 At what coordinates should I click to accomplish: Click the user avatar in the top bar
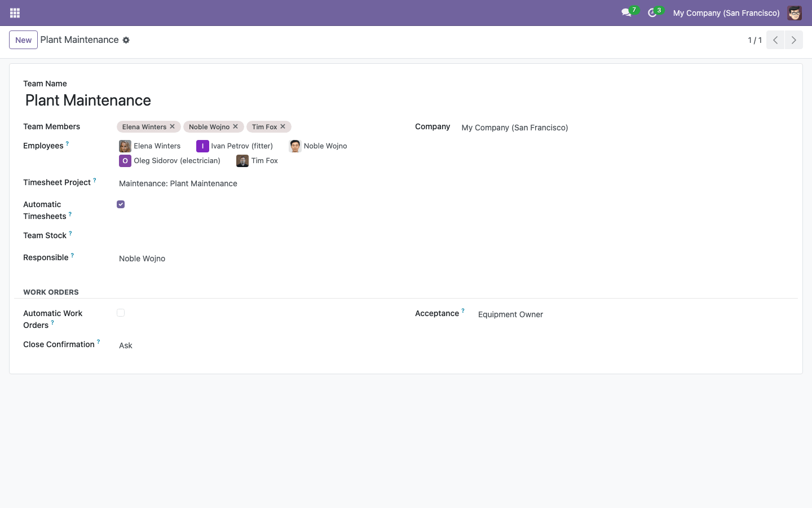point(795,13)
